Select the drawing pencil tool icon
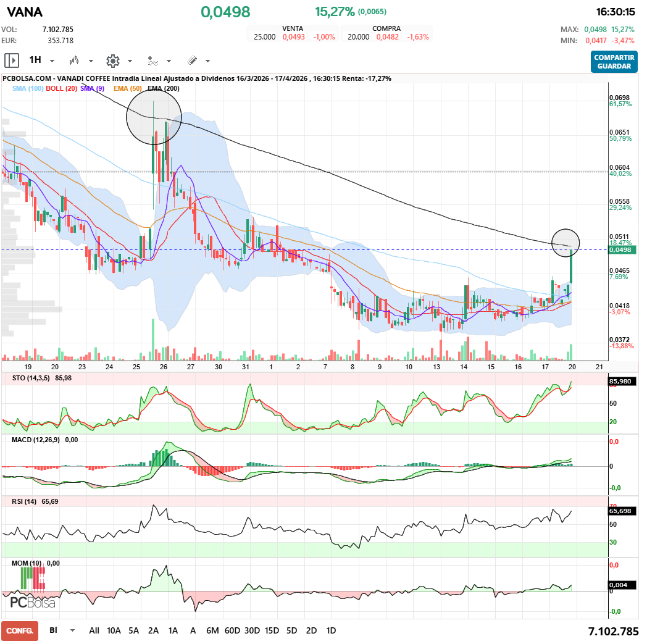The width and height of the screenshot is (647, 644). (192, 61)
